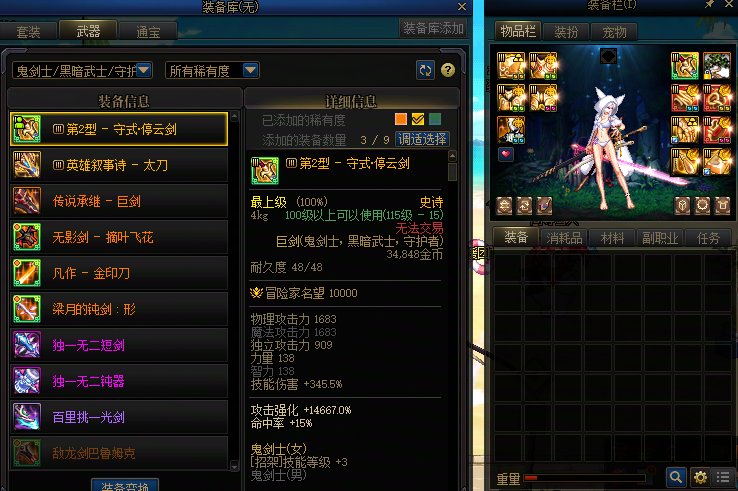Screen dimensions: 738x491
Task: Expand the 所有稀有度 rarity dropdown
Action: [x=212, y=71]
